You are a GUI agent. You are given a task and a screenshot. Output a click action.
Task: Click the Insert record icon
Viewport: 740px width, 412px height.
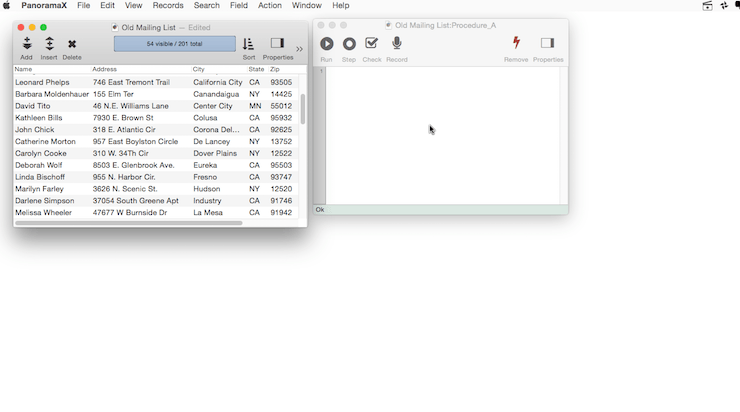tap(49, 44)
